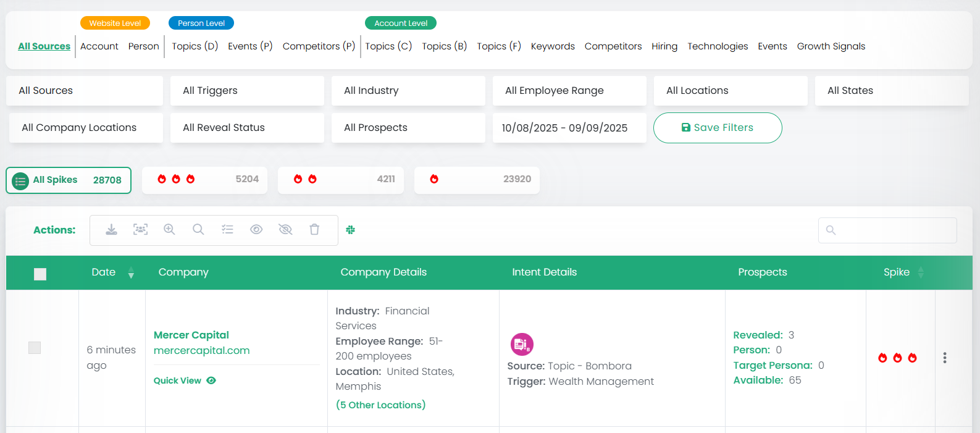The image size is (980, 433).
Task: Expand the All Industry dropdown
Action: click(408, 91)
